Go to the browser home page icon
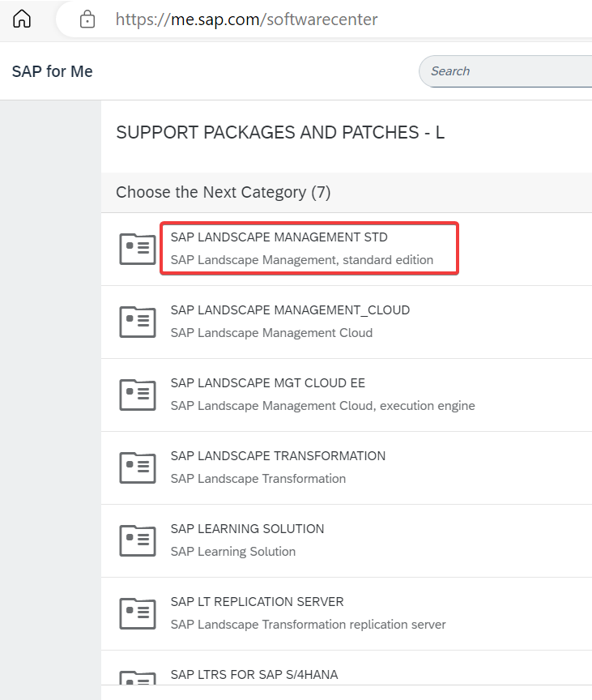 click(22, 19)
